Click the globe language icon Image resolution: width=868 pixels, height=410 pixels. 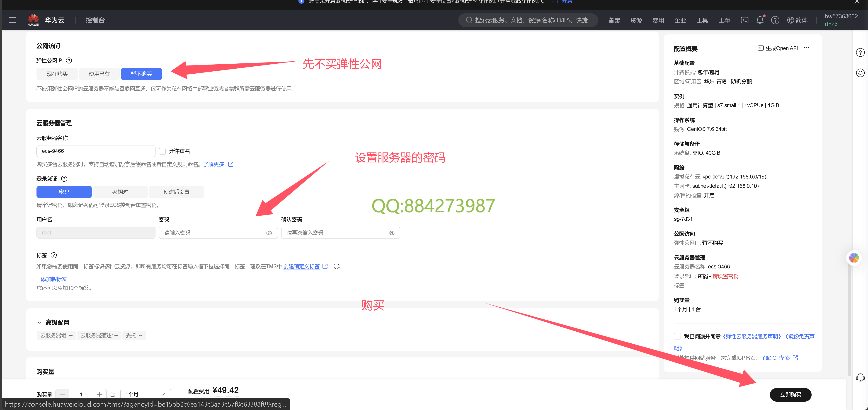(x=790, y=20)
